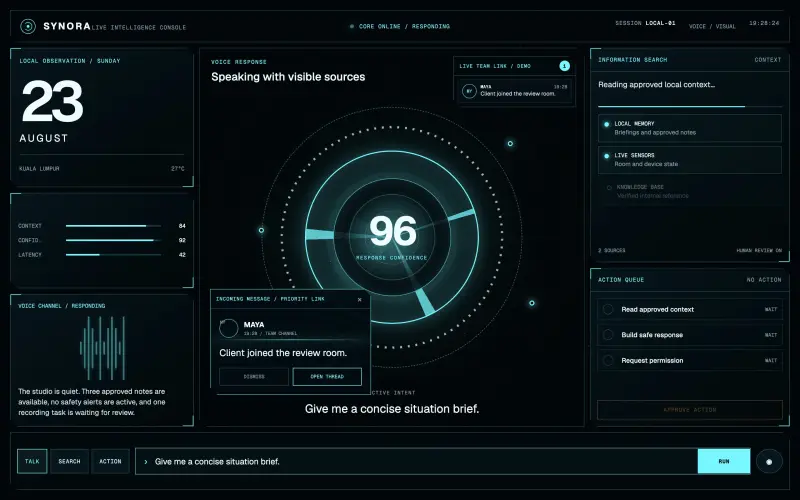Click the 'Session Local-01' label

[x=645, y=23]
